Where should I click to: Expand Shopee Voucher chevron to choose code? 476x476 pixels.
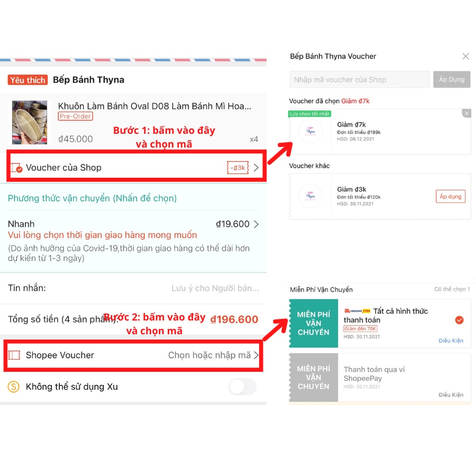pos(256,355)
